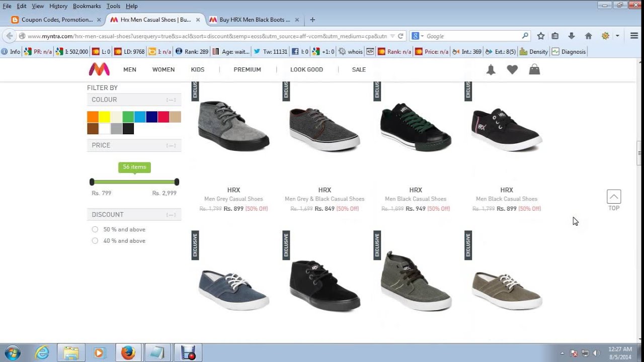This screenshot has height=362, width=644.
Task: Open the wishlist heart icon
Action: 512,70
